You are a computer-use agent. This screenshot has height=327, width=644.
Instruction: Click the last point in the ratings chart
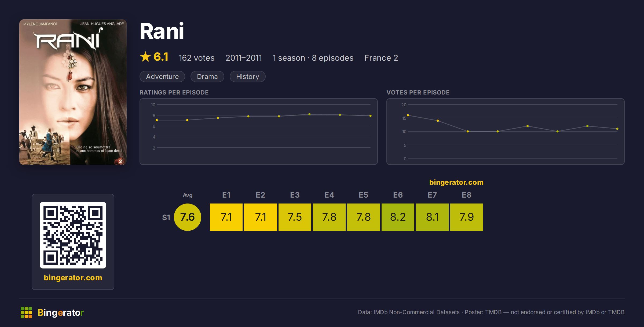click(371, 116)
